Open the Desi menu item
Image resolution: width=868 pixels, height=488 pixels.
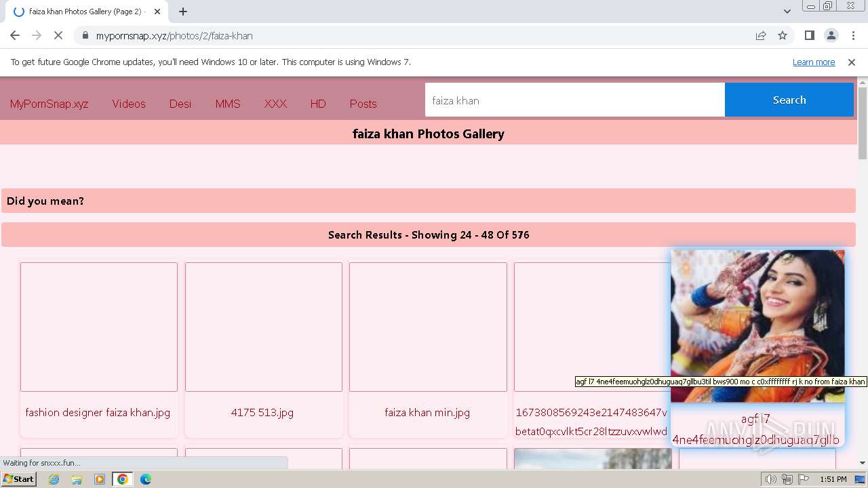click(180, 104)
